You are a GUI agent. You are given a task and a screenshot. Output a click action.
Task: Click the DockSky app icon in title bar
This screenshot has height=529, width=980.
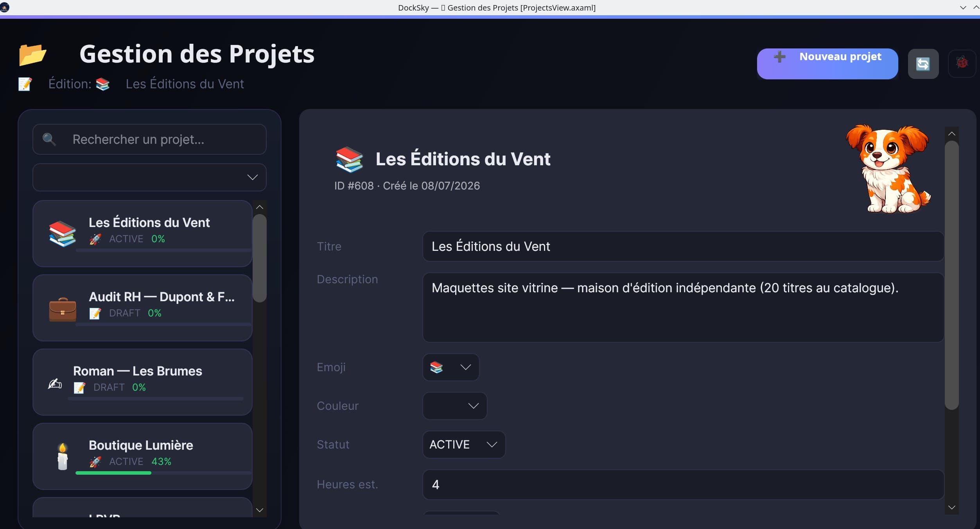pyautogui.click(x=4, y=7)
